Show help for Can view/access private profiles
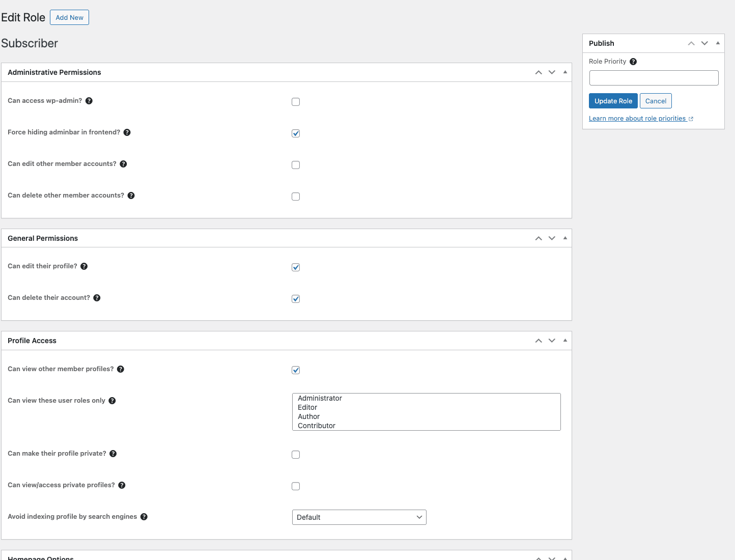 tap(122, 485)
